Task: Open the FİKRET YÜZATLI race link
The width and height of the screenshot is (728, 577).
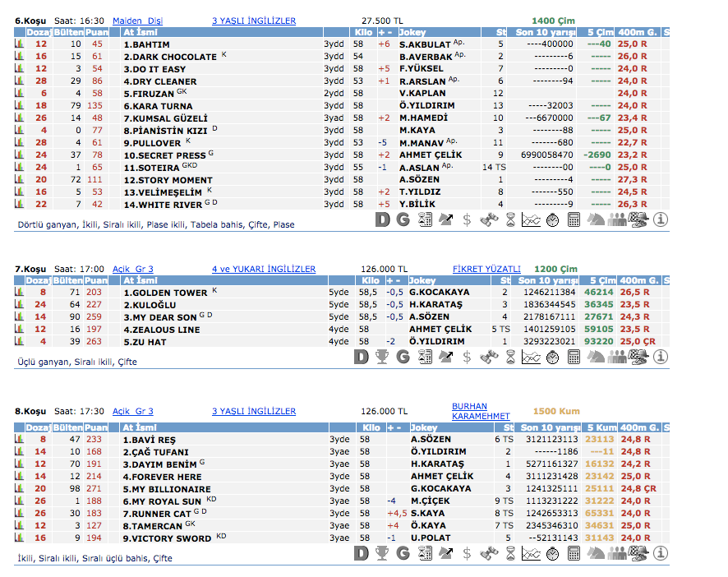Action: click(x=486, y=269)
